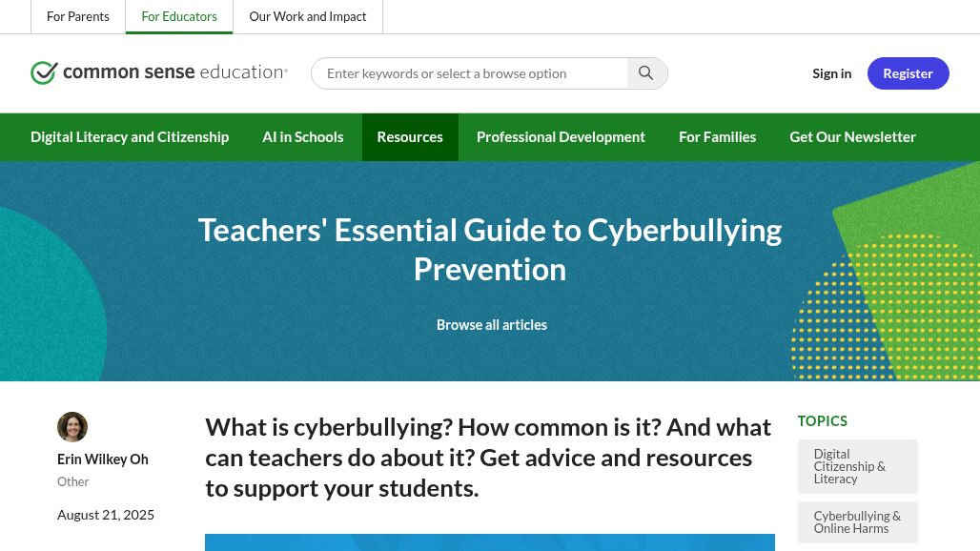Open Erin Wilkey Oh's author photo
This screenshot has height=551, width=980.
click(72, 427)
